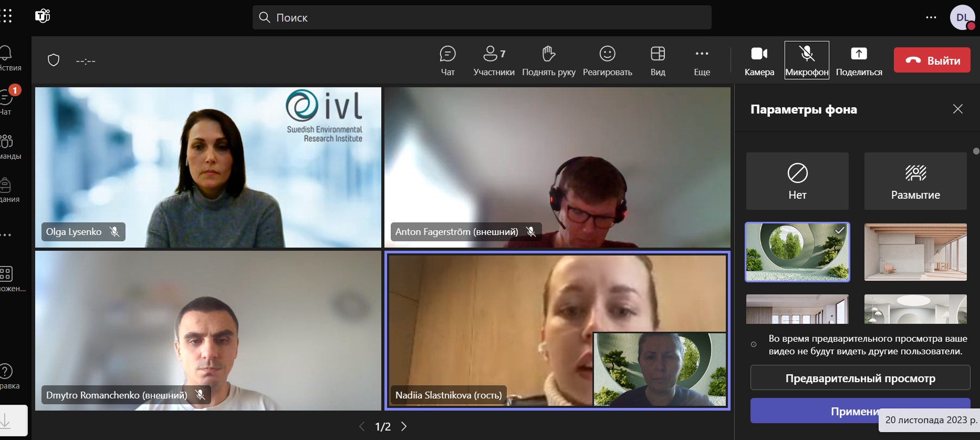Toggle the Камера button

[759, 60]
